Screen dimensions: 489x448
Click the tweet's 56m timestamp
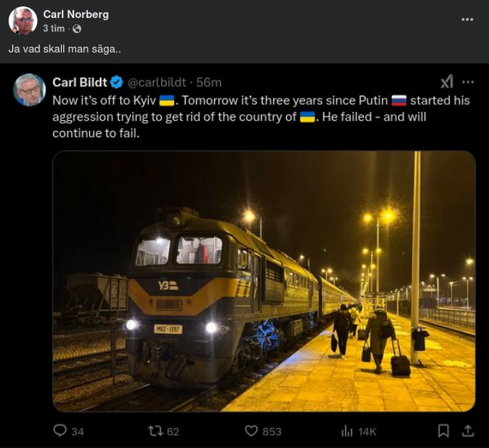209,82
